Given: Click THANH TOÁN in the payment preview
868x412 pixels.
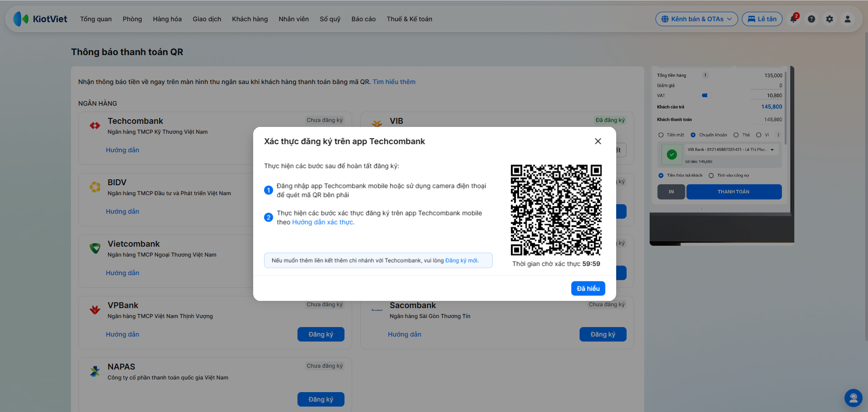Looking at the screenshot, I should click(x=734, y=192).
